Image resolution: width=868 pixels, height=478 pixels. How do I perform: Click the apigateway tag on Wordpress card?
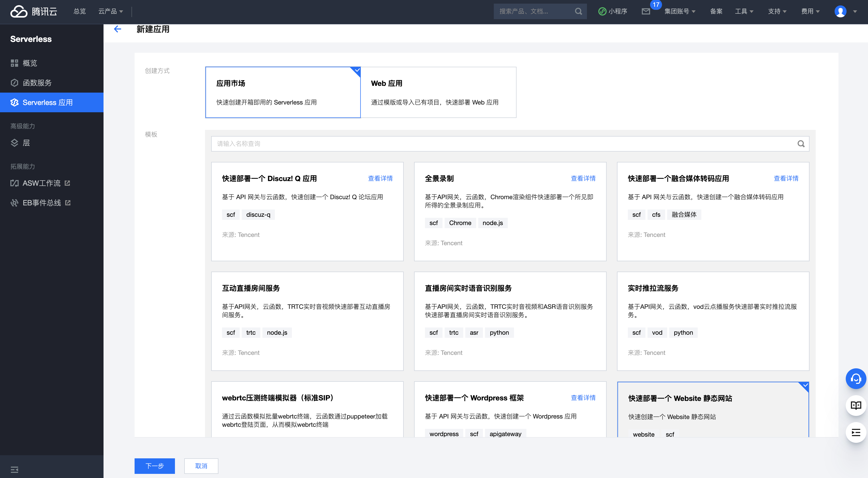505,434
